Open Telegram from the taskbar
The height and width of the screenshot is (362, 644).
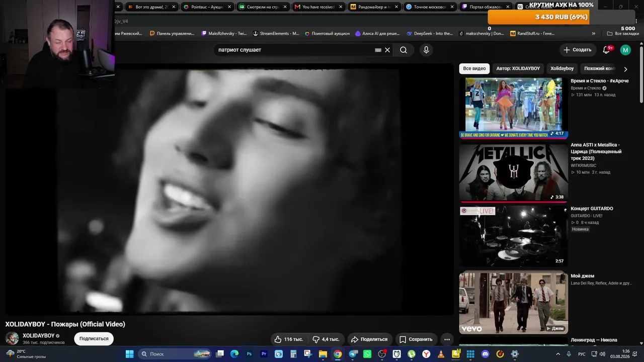tap(354, 354)
